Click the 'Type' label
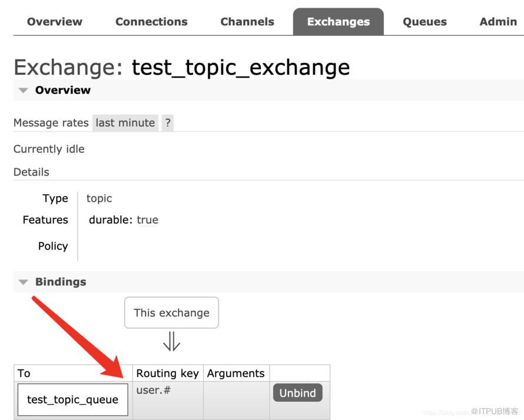This screenshot has width=524, height=420. point(55,198)
